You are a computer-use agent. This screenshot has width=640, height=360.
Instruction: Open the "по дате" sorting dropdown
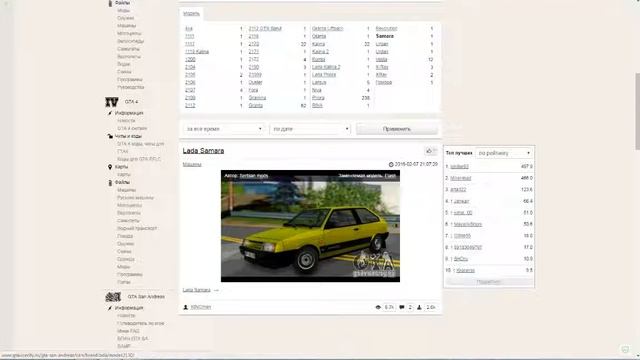(x=310, y=129)
